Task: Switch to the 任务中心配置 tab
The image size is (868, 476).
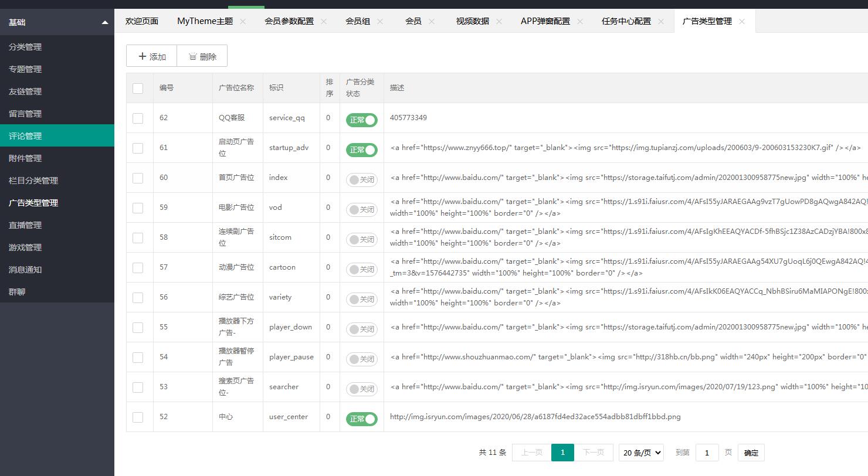Action: [x=626, y=21]
